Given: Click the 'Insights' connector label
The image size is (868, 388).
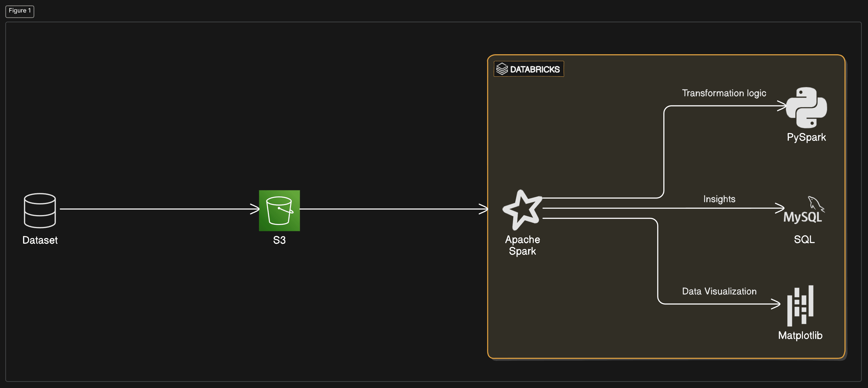Looking at the screenshot, I should coord(719,199).
